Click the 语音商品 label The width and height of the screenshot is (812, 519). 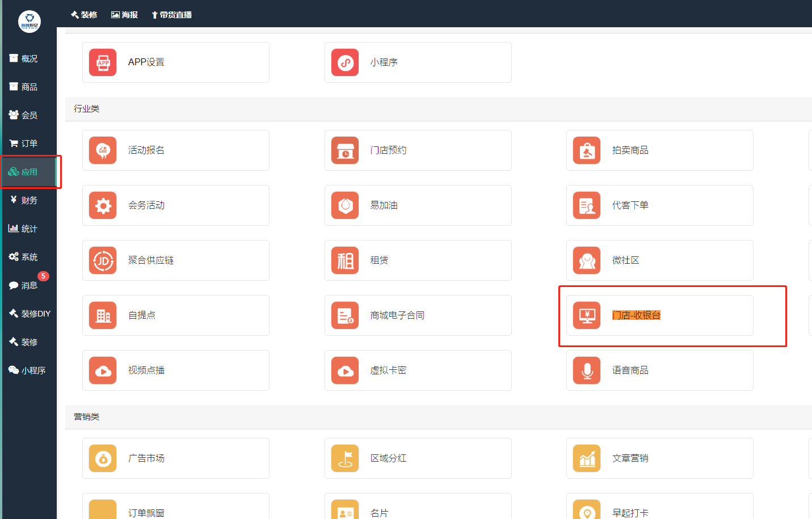click(630, 370)
